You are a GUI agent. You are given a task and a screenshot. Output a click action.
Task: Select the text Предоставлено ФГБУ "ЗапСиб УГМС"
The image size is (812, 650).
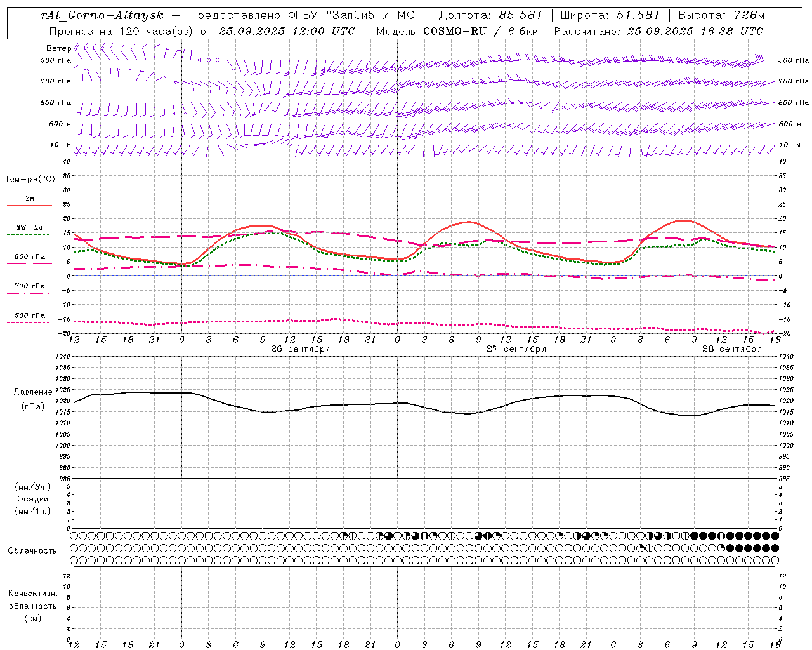[306, 15]
